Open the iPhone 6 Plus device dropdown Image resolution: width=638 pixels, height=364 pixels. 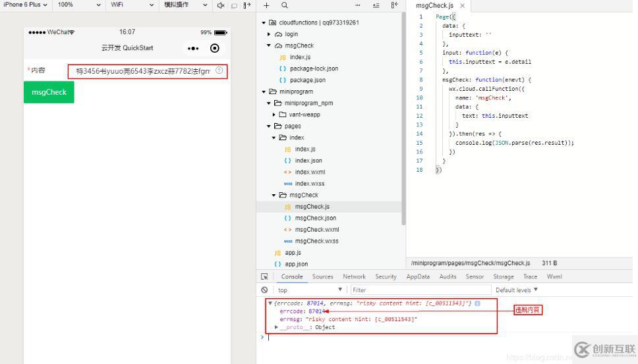(x=25, y=5)
